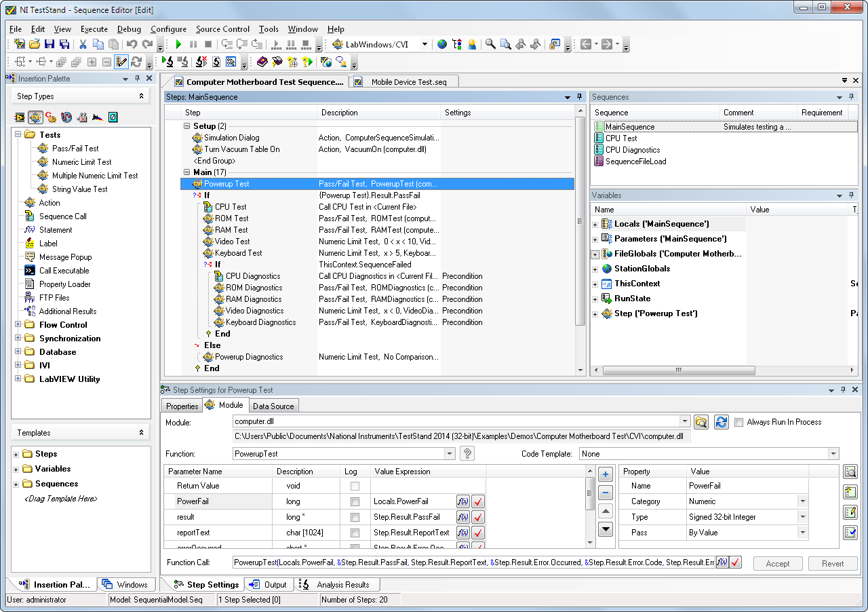Switch to the Data Source tab

(273, 406)
